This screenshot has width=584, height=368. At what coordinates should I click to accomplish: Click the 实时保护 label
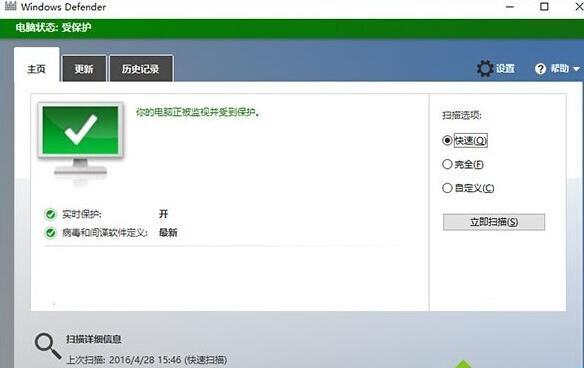click(82, 214)
